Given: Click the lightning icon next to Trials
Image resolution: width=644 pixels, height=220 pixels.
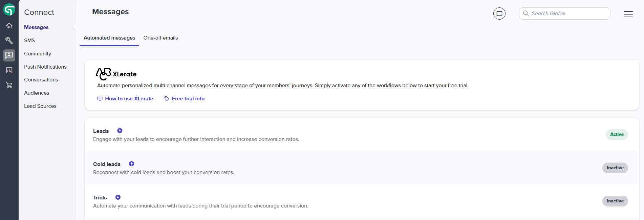Looking at the screenshot, I should 118,197.
